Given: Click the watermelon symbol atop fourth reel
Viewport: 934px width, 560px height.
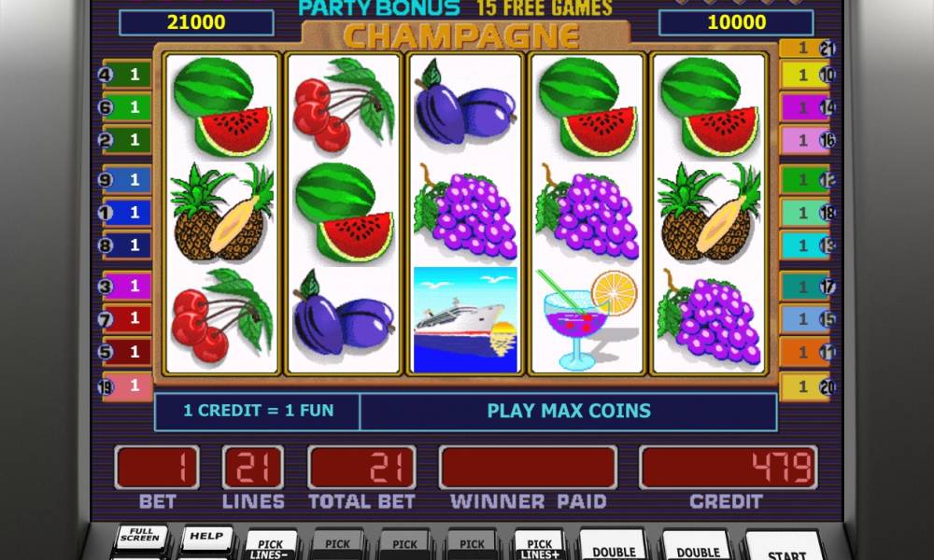Looking at the screenshot, I should tap(587, 105).
